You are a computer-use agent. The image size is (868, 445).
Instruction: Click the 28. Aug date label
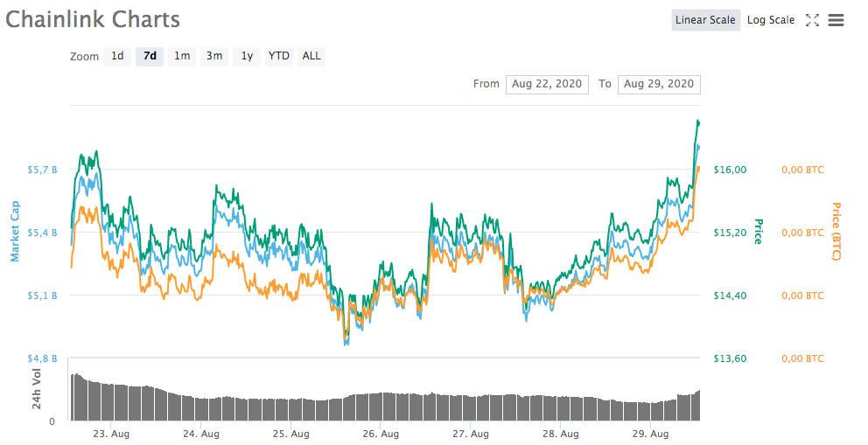(x=561, y=434)
